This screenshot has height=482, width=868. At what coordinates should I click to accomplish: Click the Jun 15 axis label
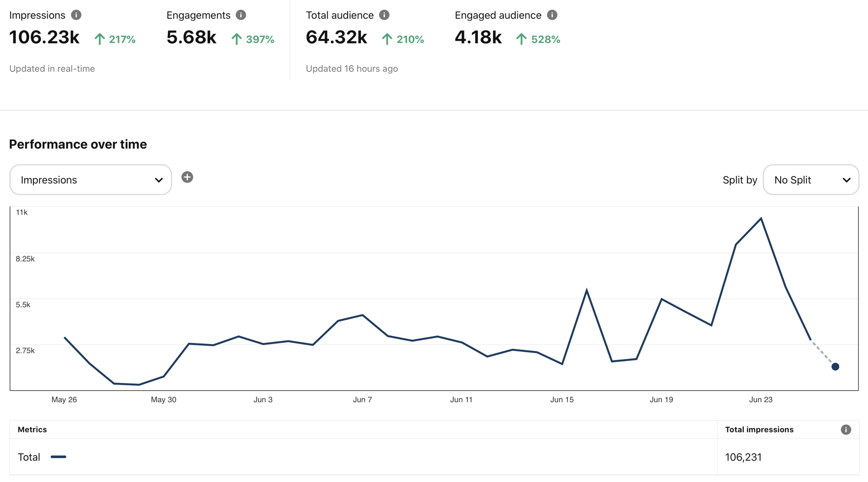pyautogui.click(x=562, y=400)
